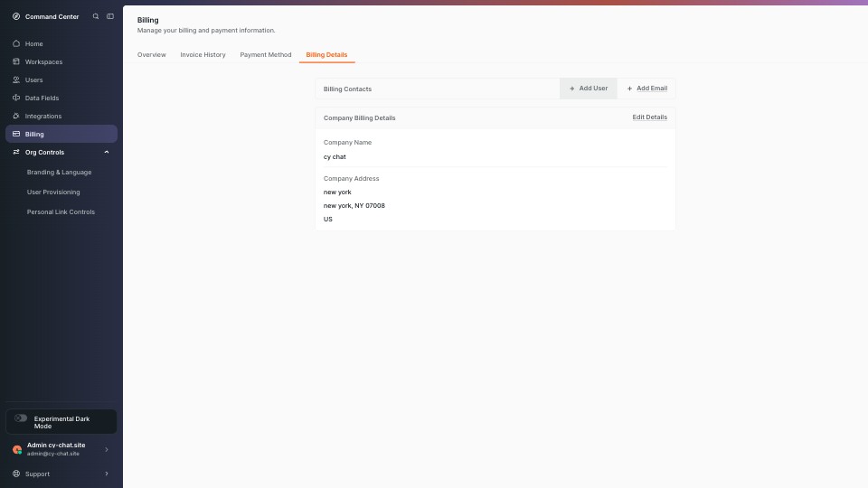
Task: Click the Billing Contacts heading
Action: click(x=347, y=89)
